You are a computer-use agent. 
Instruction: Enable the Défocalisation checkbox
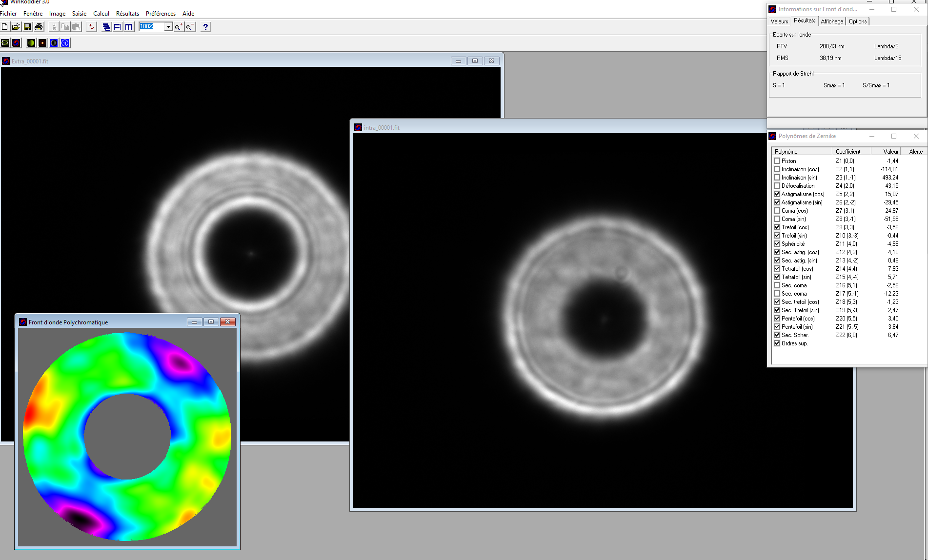click(777, 186)
